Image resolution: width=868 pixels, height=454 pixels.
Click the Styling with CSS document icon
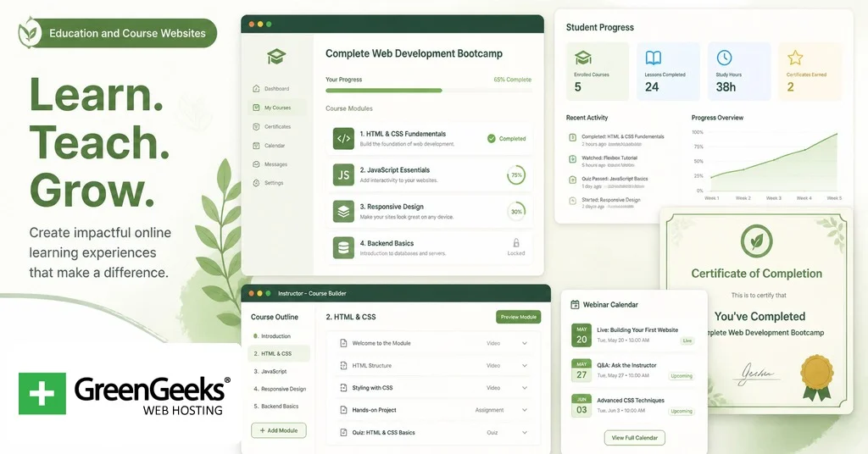[x=343, y=388]
